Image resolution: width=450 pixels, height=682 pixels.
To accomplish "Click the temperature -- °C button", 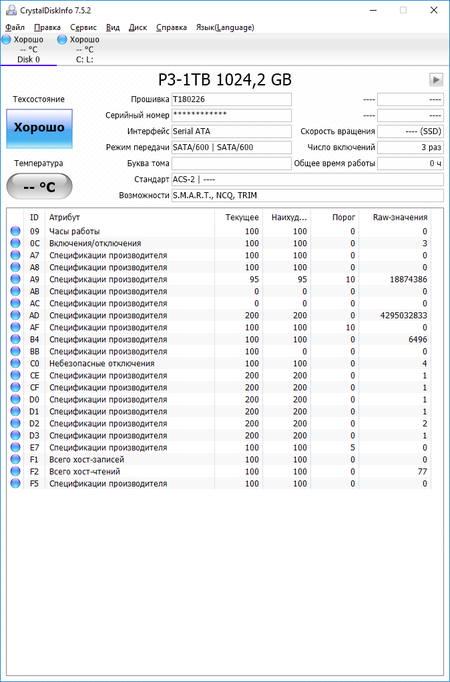I will pos(39,187).
